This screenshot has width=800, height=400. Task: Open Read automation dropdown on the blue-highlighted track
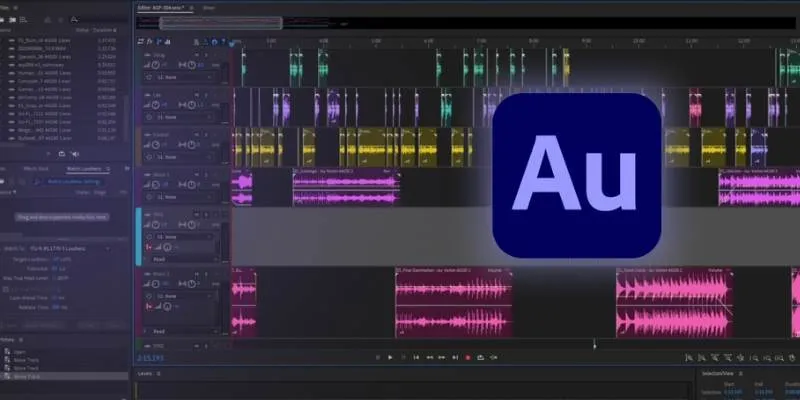coord(183,259)
